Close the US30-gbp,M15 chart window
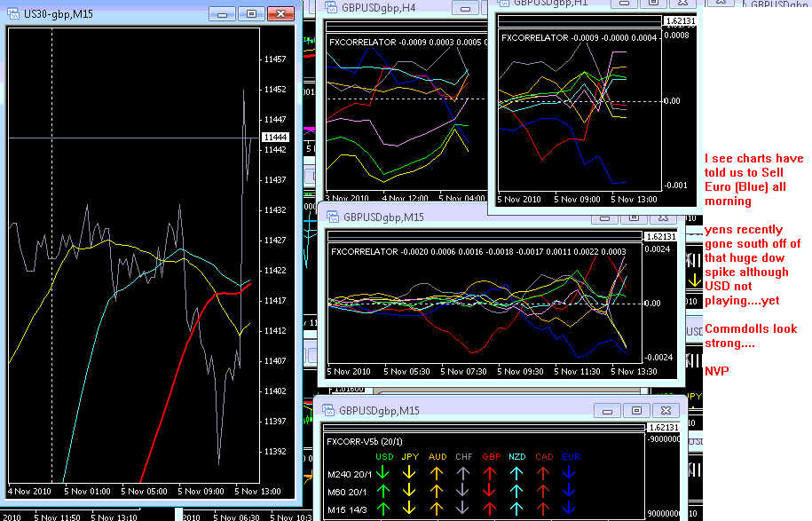This screenshot has height=521, width=812. tap(281, 14)
